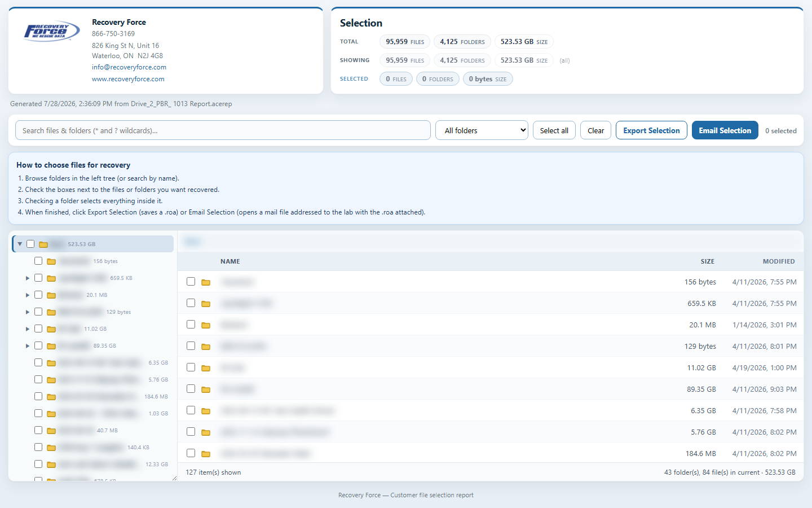812x508 pixels.
Task: Click the "43 folder(s), 84 file(s) in current" status text
Action: [x=712, y=472]
